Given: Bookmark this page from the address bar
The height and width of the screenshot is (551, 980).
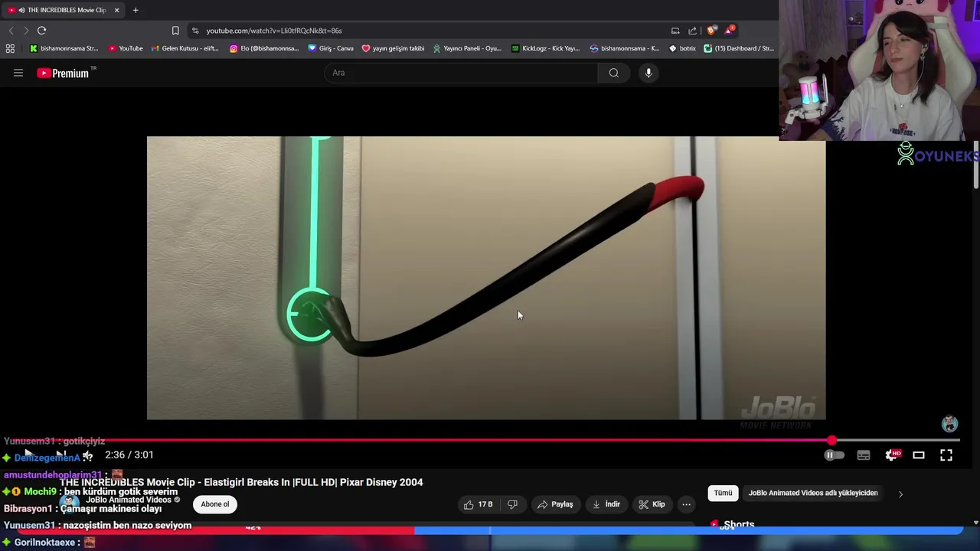Looking at the screenshot, I should (175, 31).
